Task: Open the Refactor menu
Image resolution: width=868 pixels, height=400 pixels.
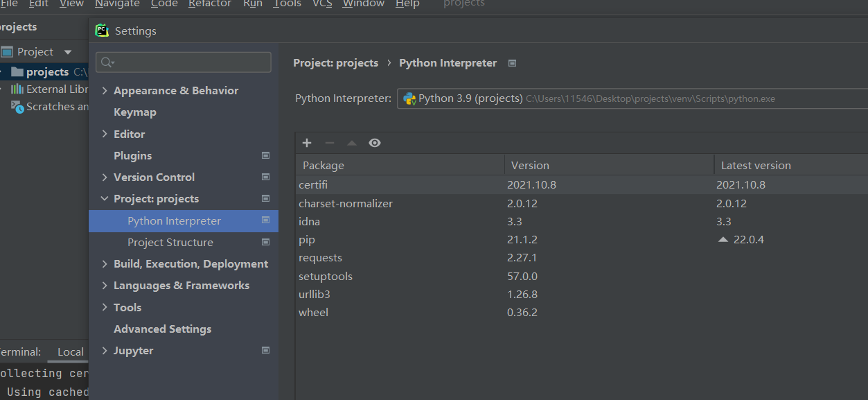Action: point(210,3)
